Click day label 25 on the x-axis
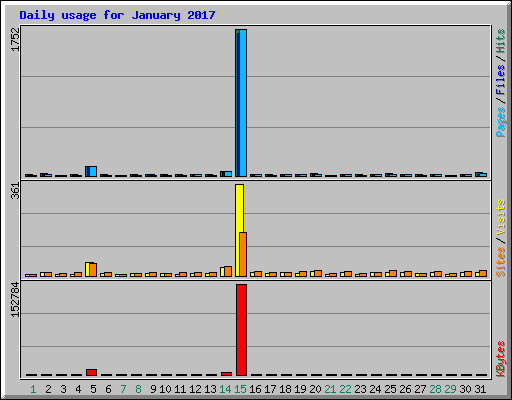Image resolution: width=512 pixels, height=400 pixels. (x=390, y=389)
